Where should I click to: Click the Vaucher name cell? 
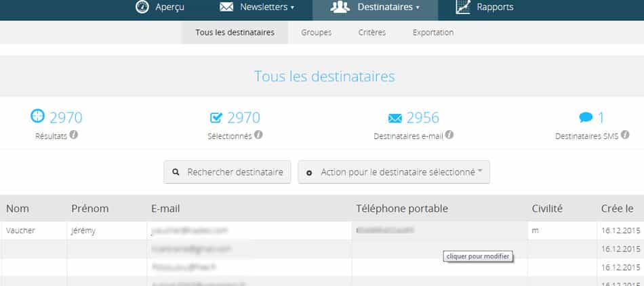(x=20, y=230)
